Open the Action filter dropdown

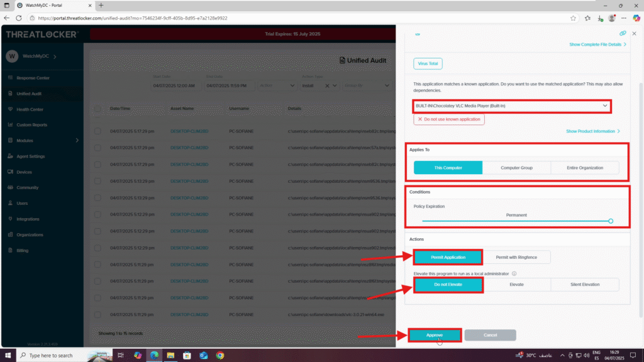click(x=277, y=85)
